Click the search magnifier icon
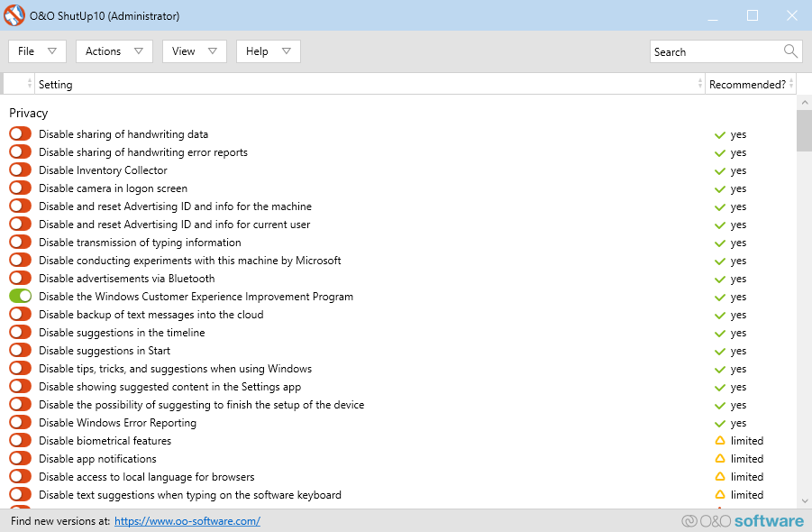 (790, 51)
